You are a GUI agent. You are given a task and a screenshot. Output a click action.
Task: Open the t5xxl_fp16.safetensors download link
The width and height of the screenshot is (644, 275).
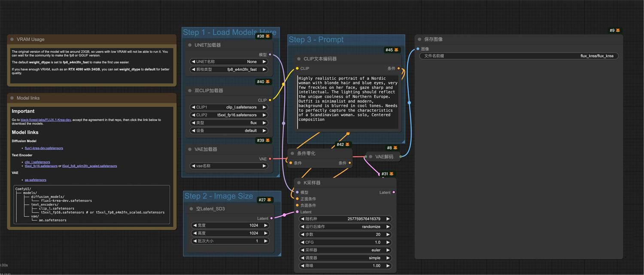41,166
